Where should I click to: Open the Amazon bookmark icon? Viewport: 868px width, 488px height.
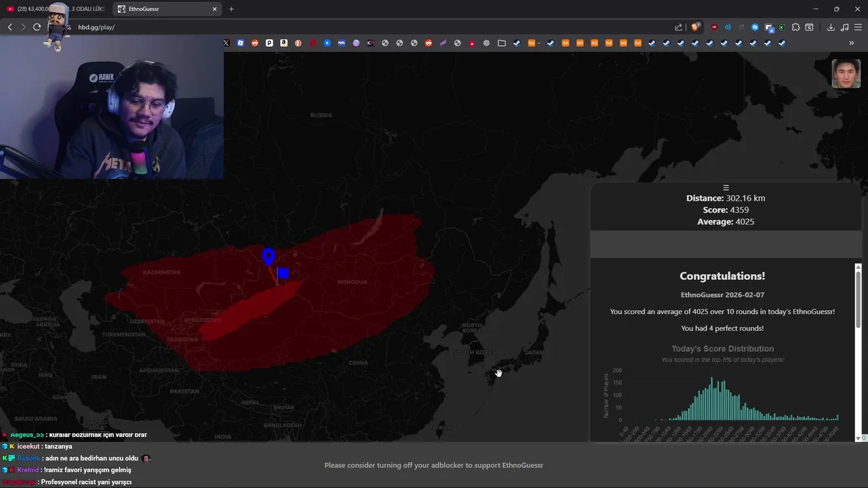tap(283, 43)
